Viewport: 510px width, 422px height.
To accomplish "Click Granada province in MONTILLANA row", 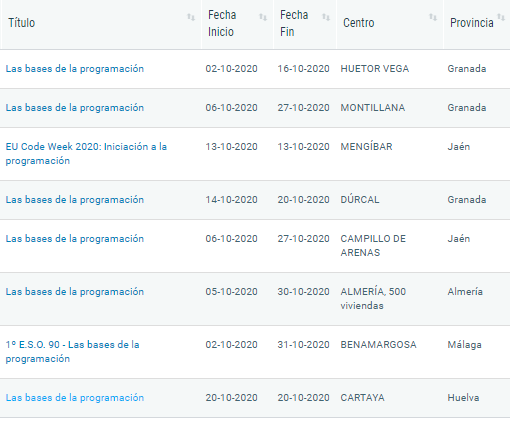I will (x=467, y=108).
